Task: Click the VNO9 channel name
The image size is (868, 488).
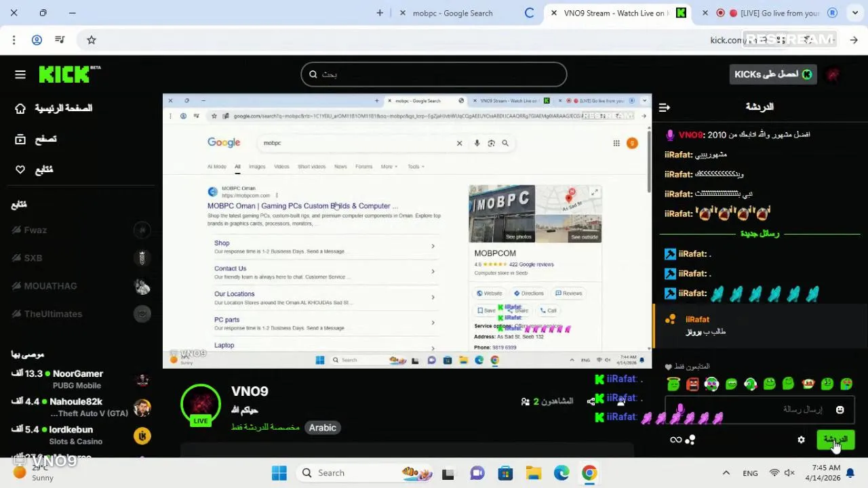Action: (250, 391)
